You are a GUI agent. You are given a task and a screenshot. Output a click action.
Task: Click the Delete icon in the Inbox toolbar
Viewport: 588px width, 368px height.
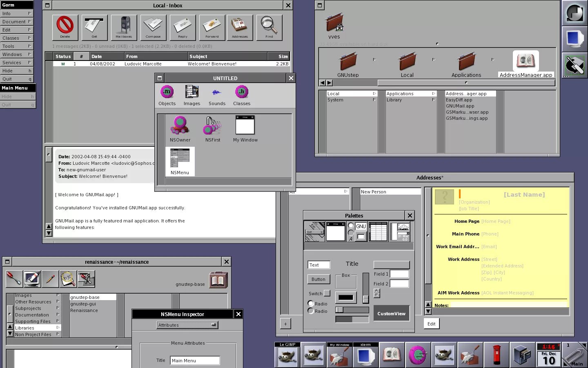(65, 27)
